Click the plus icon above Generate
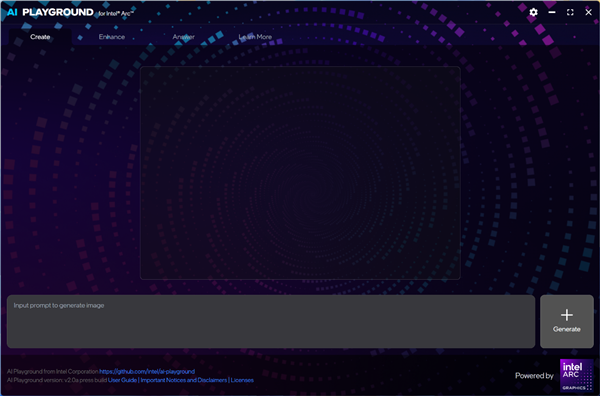Image resolution: width=600 pixels, height=396 pixels. [x=567, y=315]
